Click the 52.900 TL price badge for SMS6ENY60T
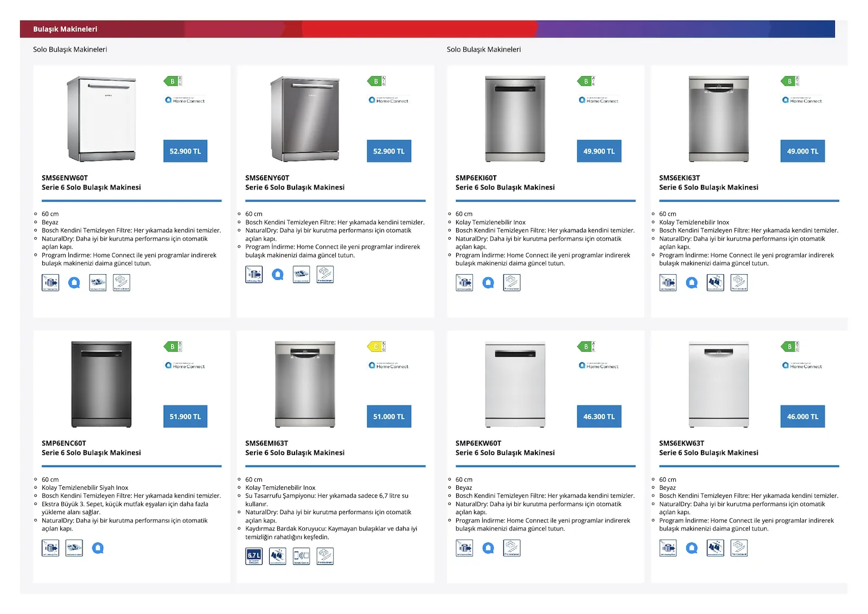 tap(389, 151)
